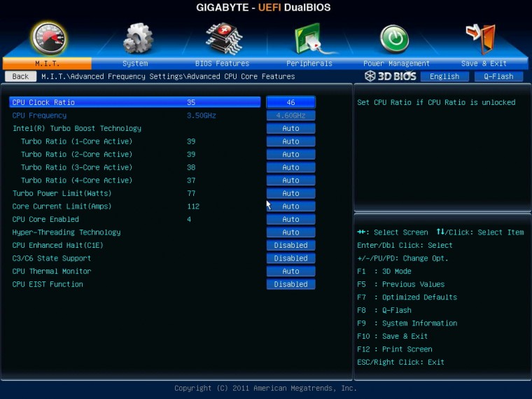Click the breadcrumb path Advanced CPU Core Features
This screenshot has height=399, width=532.
(241, 76)
